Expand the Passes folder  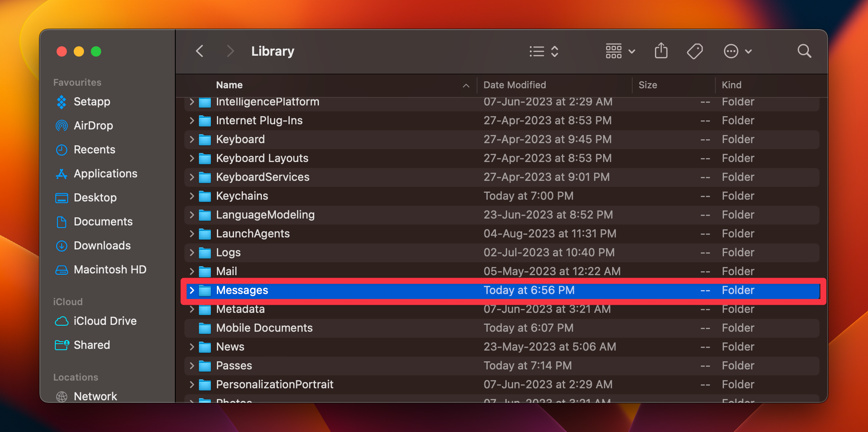pyautogui.click(x=192, y=366)
